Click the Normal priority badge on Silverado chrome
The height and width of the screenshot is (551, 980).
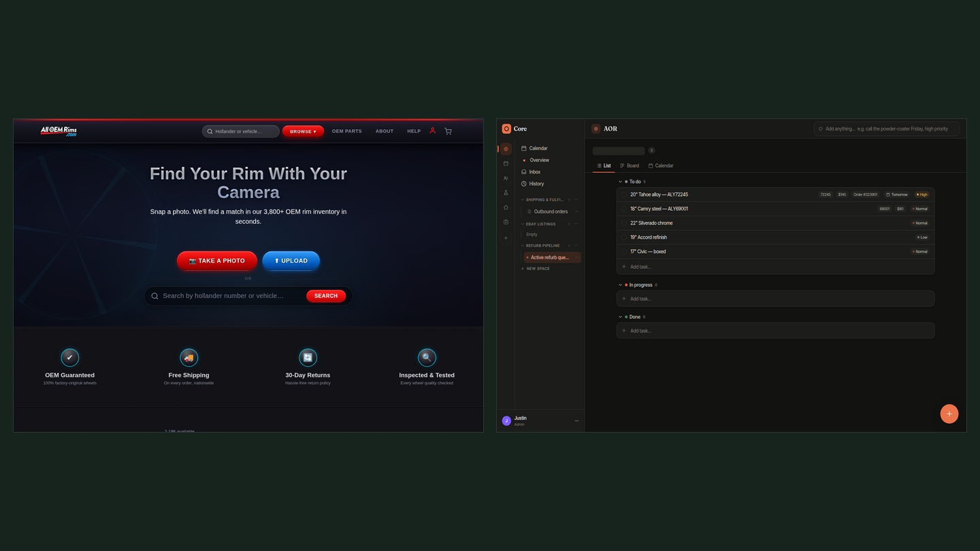(x=920, y=223)
